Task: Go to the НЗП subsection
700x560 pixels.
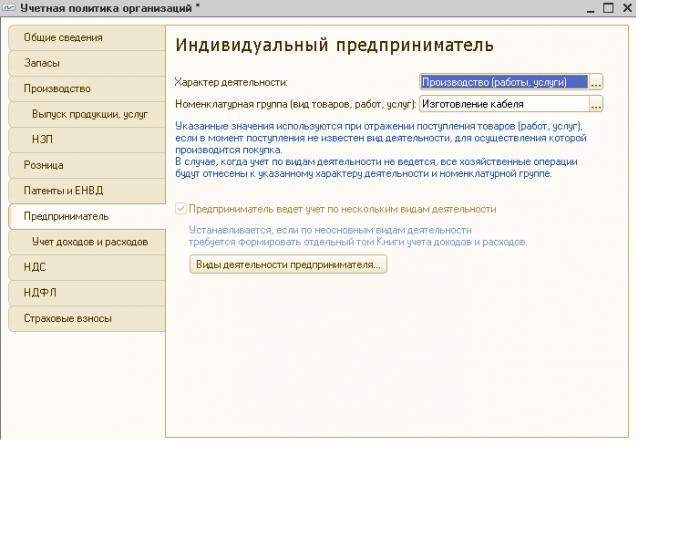Action: click(87, 140)
